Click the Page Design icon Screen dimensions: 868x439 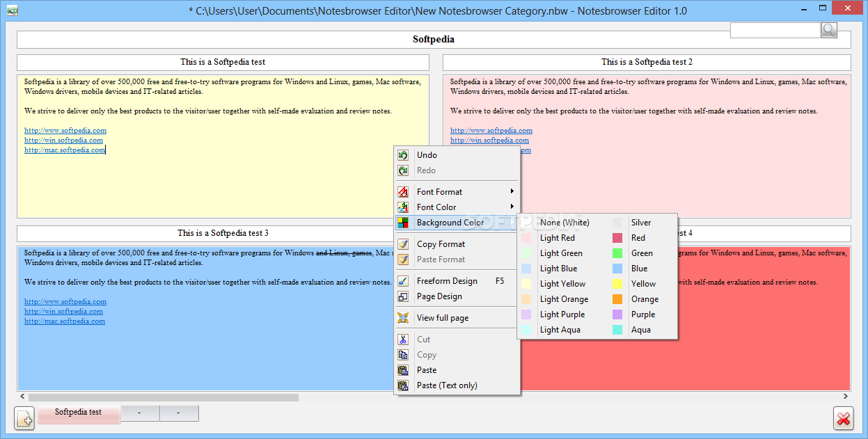point(403,296)
